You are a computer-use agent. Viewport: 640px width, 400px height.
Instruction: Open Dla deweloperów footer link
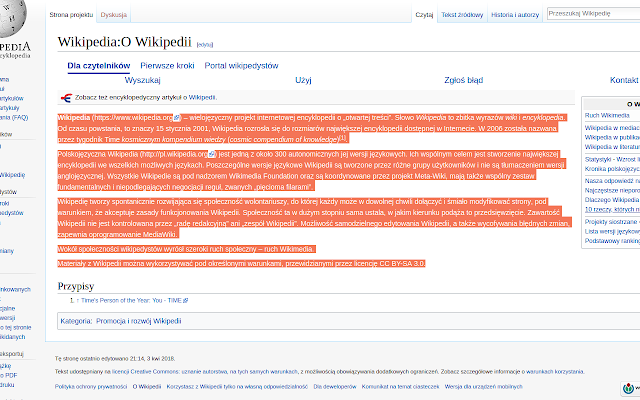335,387
